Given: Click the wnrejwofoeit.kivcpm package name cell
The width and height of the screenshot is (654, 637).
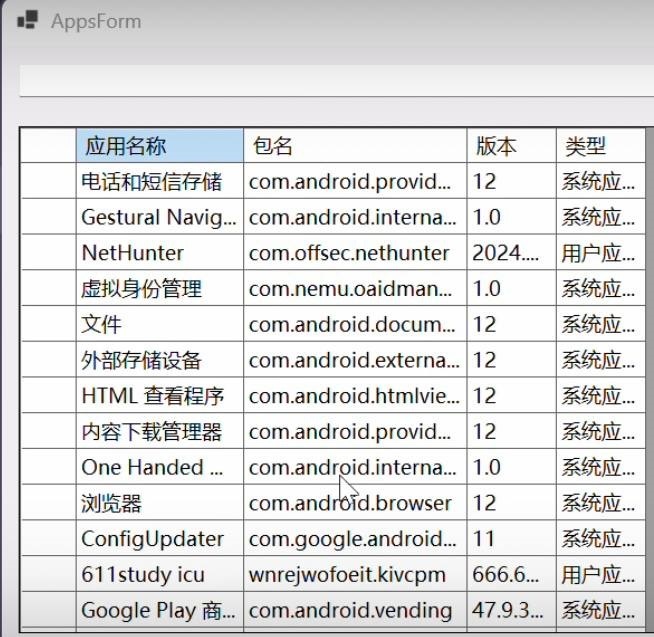Looking at the screenshot, I should [x=354, y=575].
